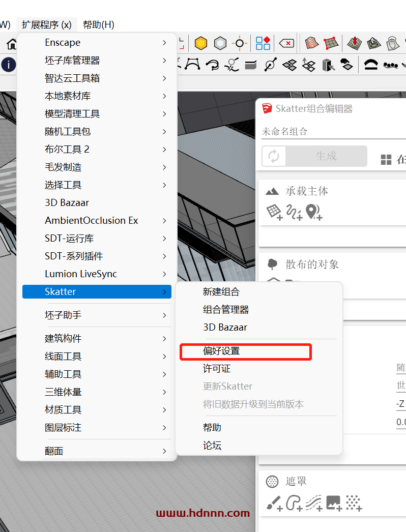The width and height of the screenshot is (406, 532).
Task: Add an area shape mask
Action: coord(294,503)
